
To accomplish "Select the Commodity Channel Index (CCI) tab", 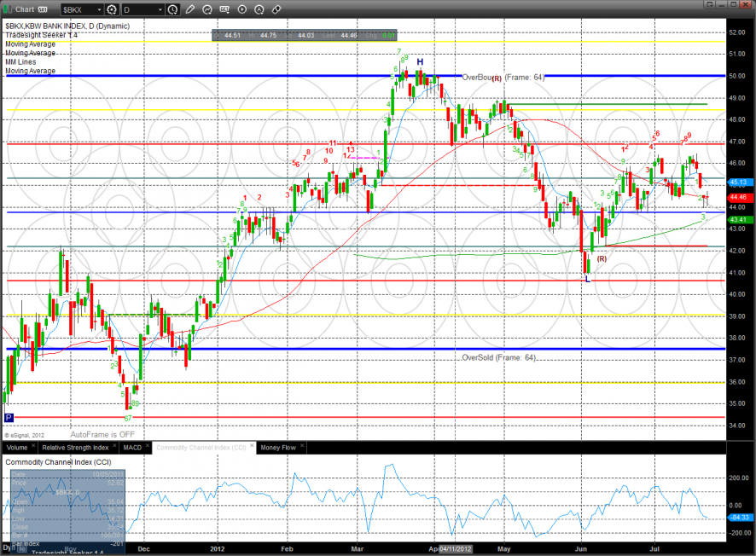I will pyautogui.click(x=201, y=448).
